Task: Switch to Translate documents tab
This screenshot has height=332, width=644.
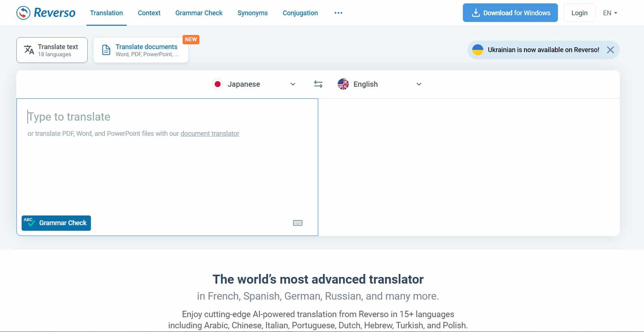Action: [141, 50]
